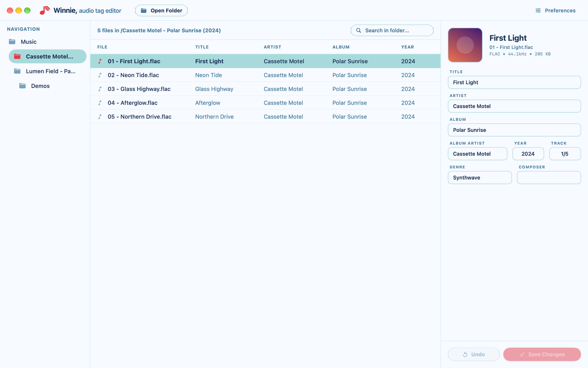Select Cassette Motel folder in navigation

47,56
